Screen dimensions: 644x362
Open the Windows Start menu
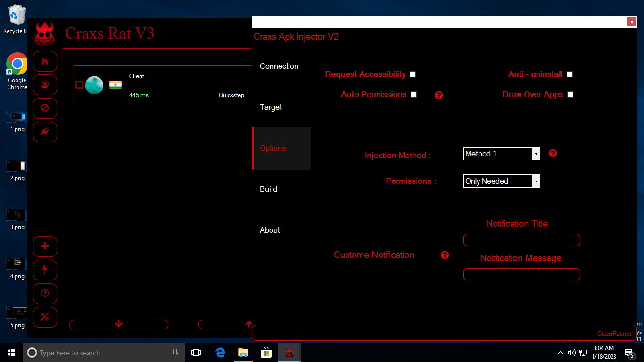[x=11, y=353]
